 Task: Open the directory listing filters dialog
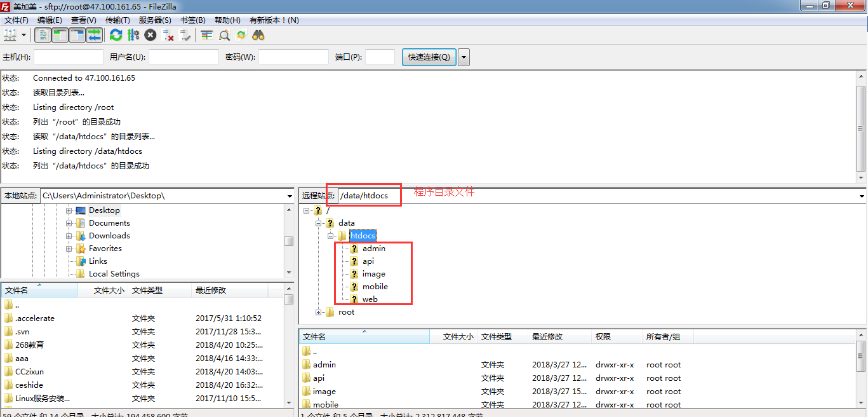coord(206,35)
